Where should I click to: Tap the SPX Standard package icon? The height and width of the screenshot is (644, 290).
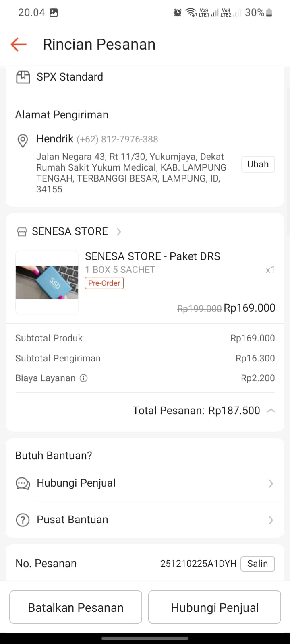tap(23, 77)
